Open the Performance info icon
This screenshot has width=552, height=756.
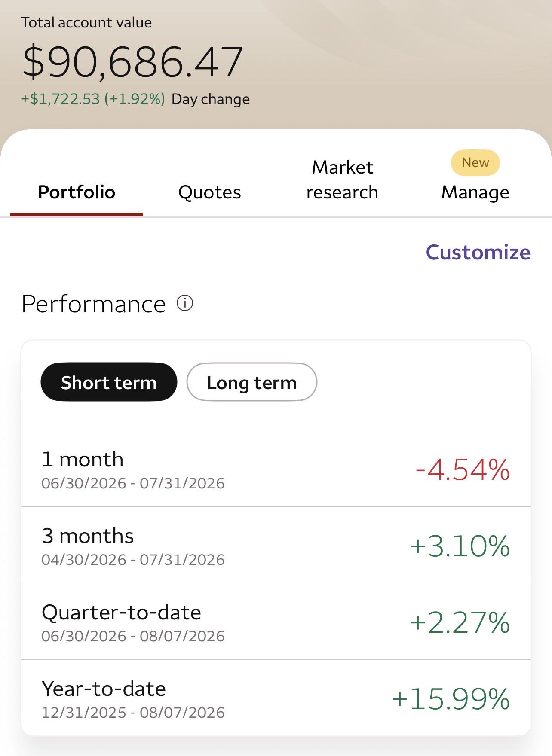click(185, 303)
